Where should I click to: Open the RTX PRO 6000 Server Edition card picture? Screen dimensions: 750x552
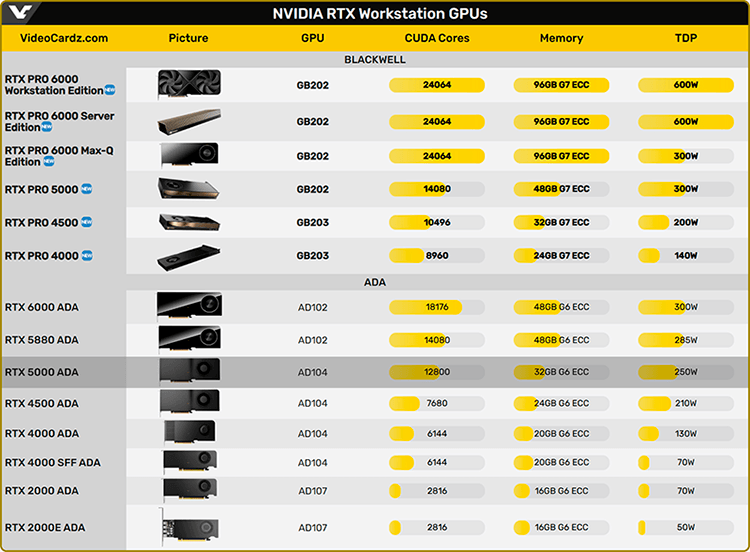click(x=189, y=121)
